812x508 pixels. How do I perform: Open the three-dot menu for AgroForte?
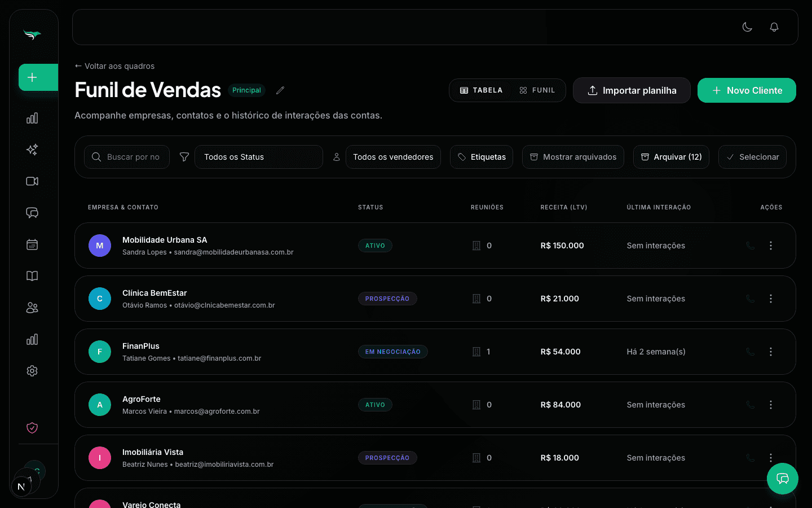pyautogui.click(x=771, y=405)
